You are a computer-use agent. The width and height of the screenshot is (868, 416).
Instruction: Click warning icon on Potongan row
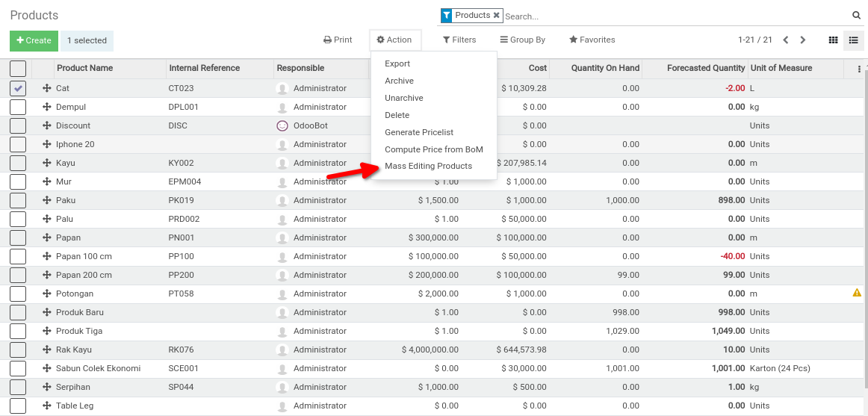click(x=857, y=293)
